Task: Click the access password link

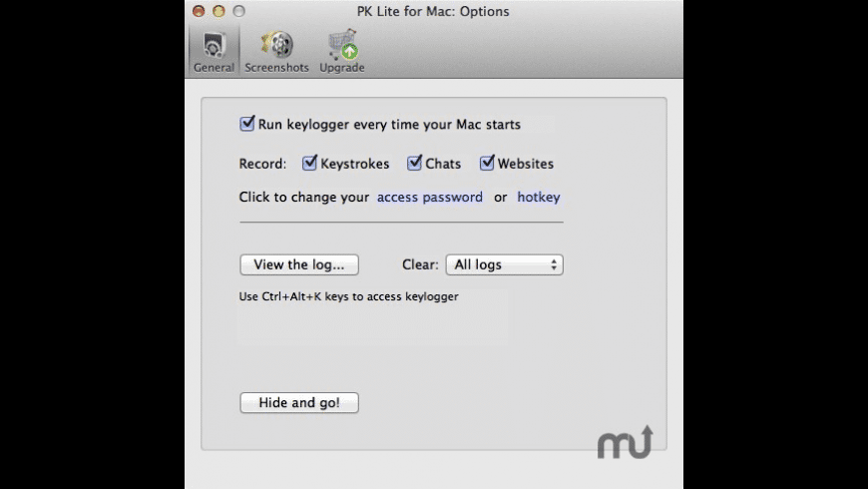Action: point(430,198)
